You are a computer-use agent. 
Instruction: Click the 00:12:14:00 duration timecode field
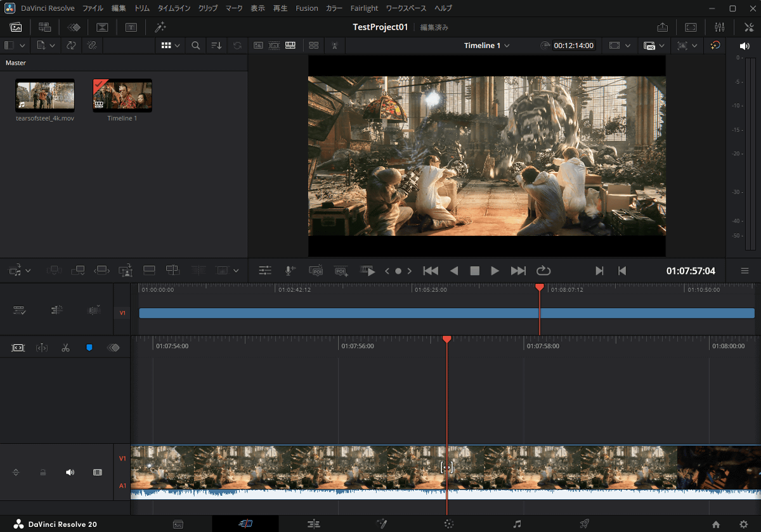pyautogui.click(x=573, y=46)
